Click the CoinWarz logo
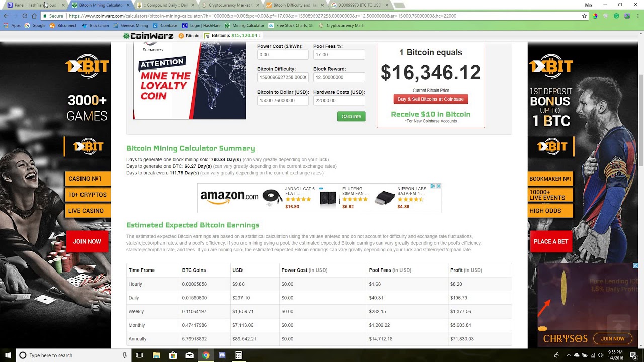644x362 pixels. coord(148,36)
